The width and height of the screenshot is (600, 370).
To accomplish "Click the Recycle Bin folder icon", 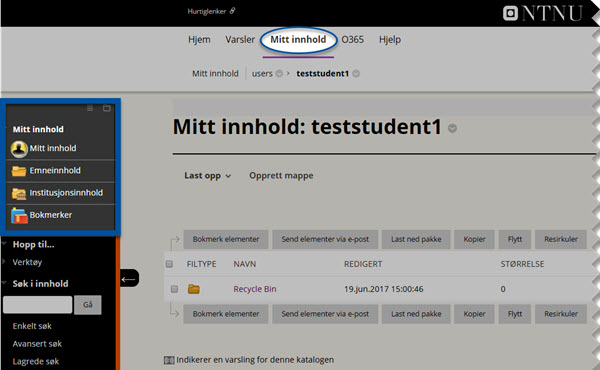I will pos(194,289).
